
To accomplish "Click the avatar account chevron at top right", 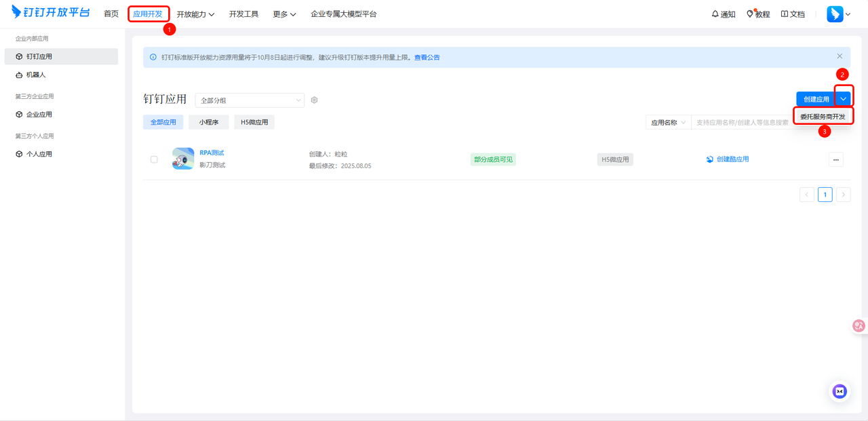I will (846, 14).
